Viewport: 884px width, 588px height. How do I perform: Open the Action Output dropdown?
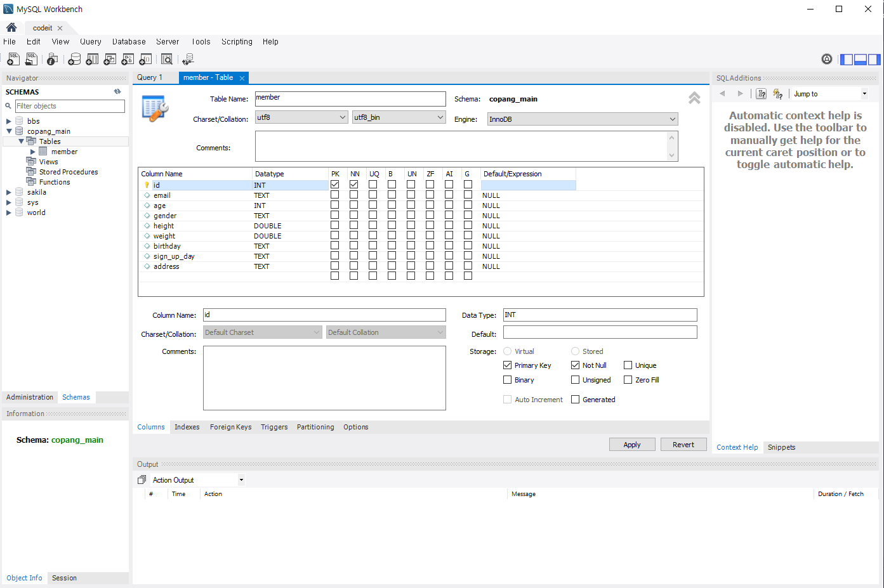click(198, 480)
